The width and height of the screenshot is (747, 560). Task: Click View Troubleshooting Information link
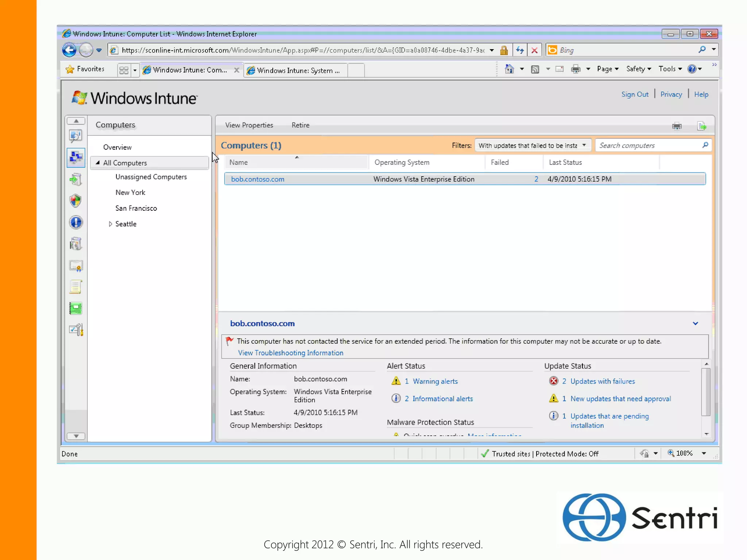(x=290, y=353)
